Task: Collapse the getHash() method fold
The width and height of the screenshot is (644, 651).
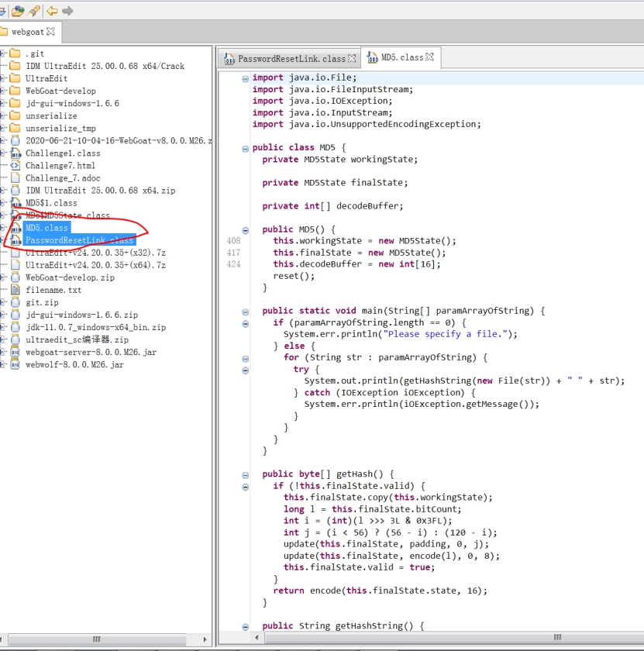Action: (245, 475)
